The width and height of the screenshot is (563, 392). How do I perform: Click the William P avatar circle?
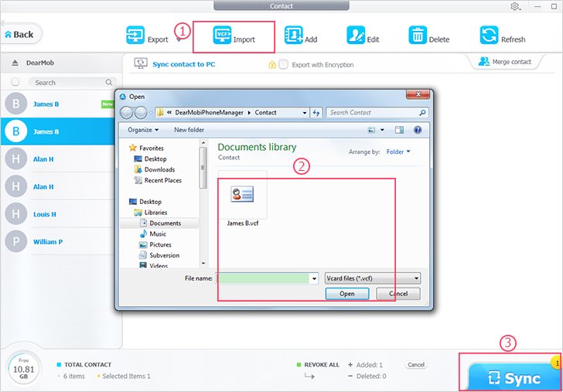pyautogui.click(x=16, y=241)
